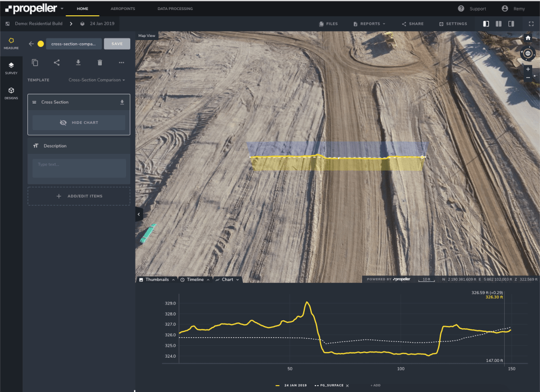Collapse the left measurement panel
Image resolution: width=540 pixels, height=392 pixels.
139,214
